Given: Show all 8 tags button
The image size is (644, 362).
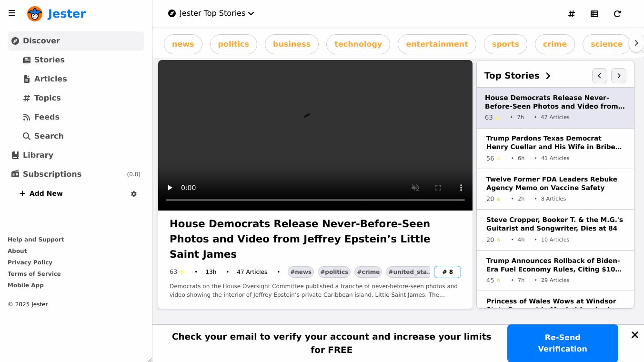Looking at the screenshot, I should (447, 272).
